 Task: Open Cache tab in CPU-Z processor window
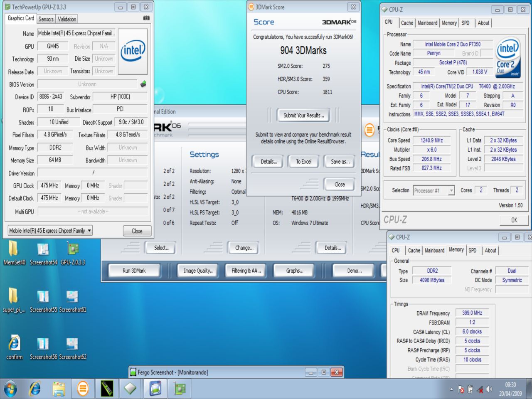click(407, 23)
